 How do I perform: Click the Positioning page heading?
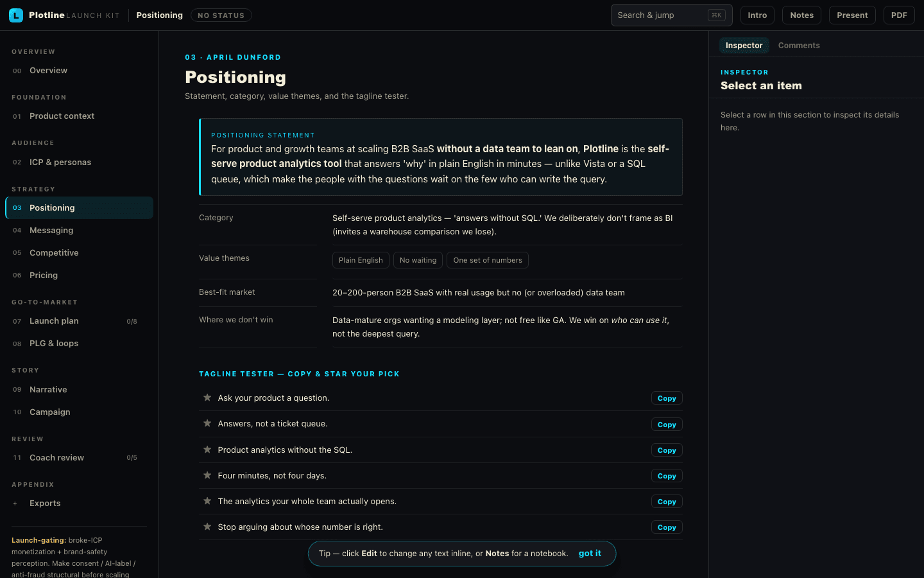pos(235,77)
